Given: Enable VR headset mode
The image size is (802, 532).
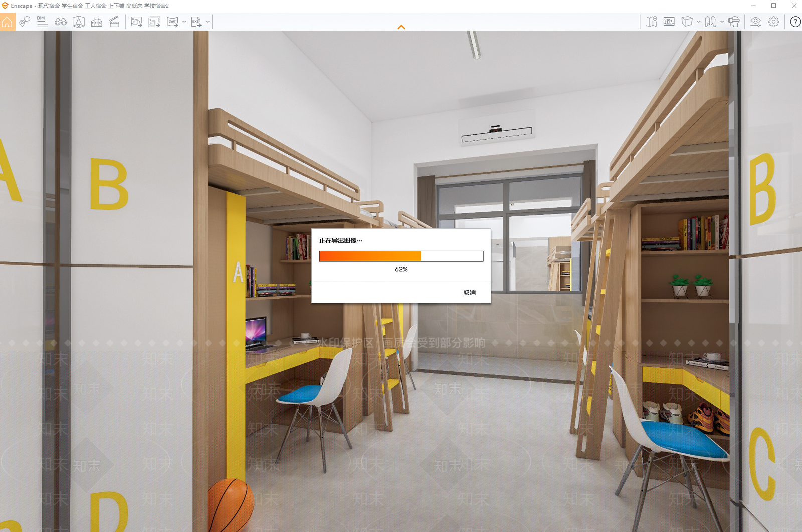Looking at the screenshot, I should coord(734,22).
